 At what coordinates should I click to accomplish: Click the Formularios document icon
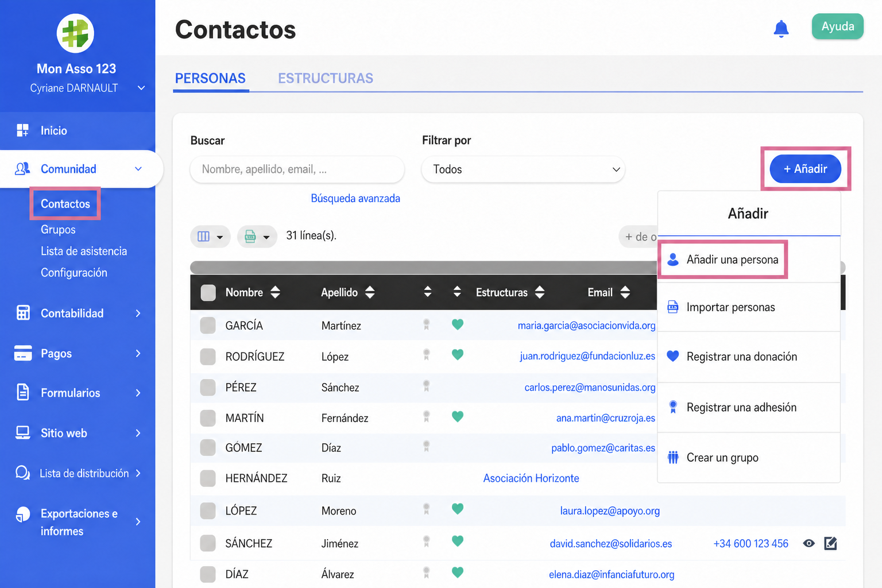23,392
